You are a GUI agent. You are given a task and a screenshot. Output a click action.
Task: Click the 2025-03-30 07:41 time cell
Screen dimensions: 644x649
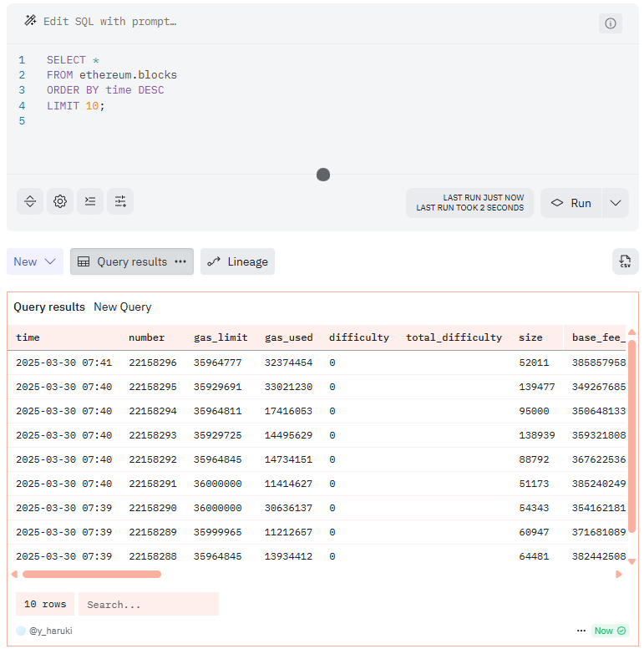click(63, 363)
